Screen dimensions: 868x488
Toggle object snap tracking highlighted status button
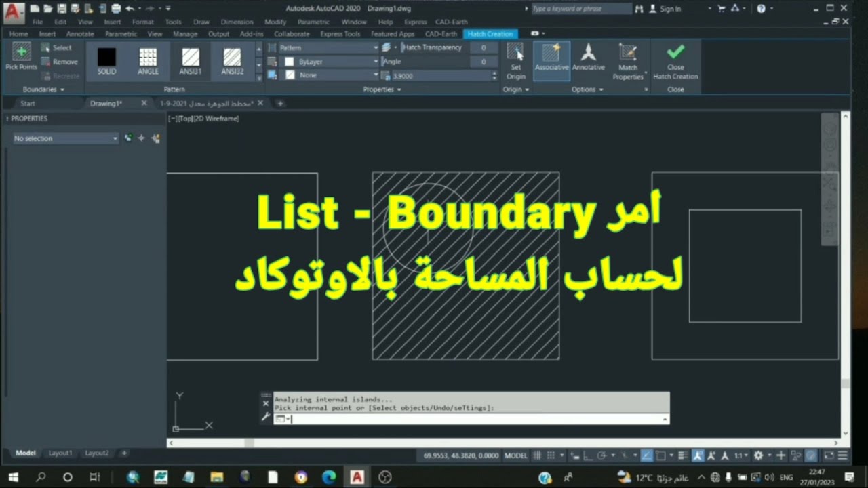coord(646,455)
